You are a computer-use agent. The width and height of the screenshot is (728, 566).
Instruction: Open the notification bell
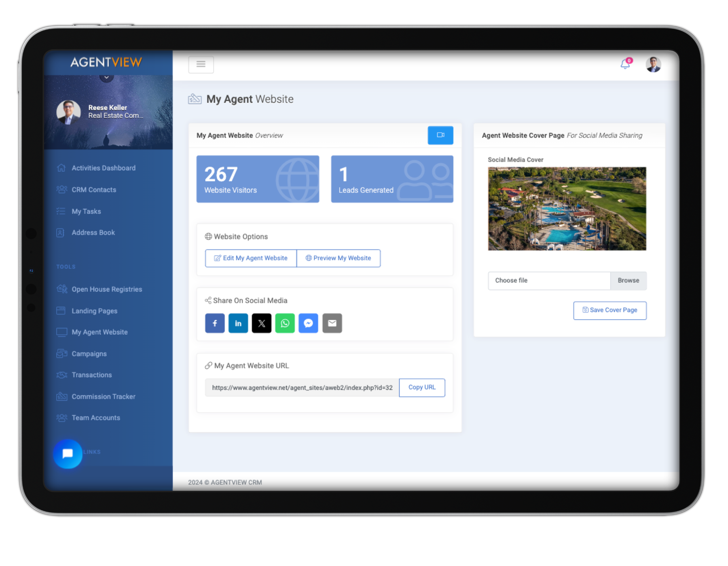pyautogui.click(x=624, y=65)
